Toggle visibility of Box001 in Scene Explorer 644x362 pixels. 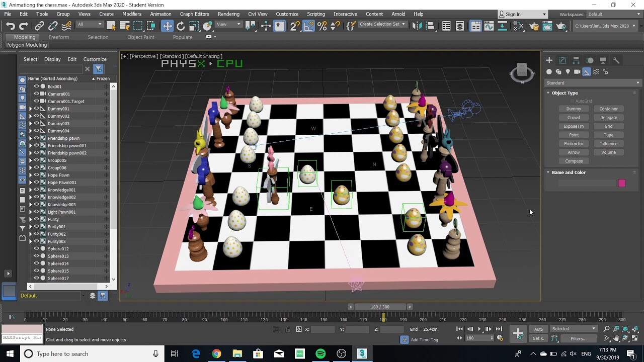coord(36,86)
